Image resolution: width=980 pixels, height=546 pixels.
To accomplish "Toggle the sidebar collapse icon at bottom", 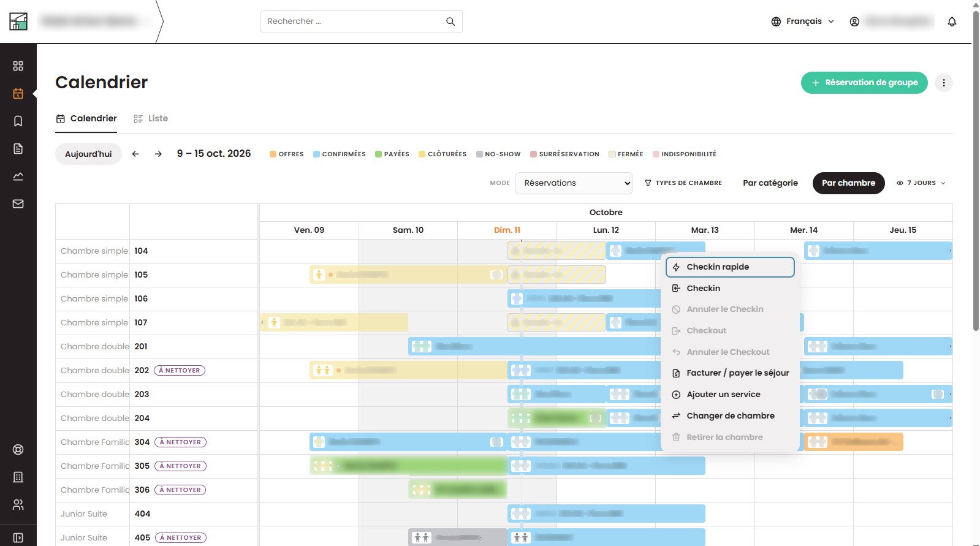I will pos(18,538).
